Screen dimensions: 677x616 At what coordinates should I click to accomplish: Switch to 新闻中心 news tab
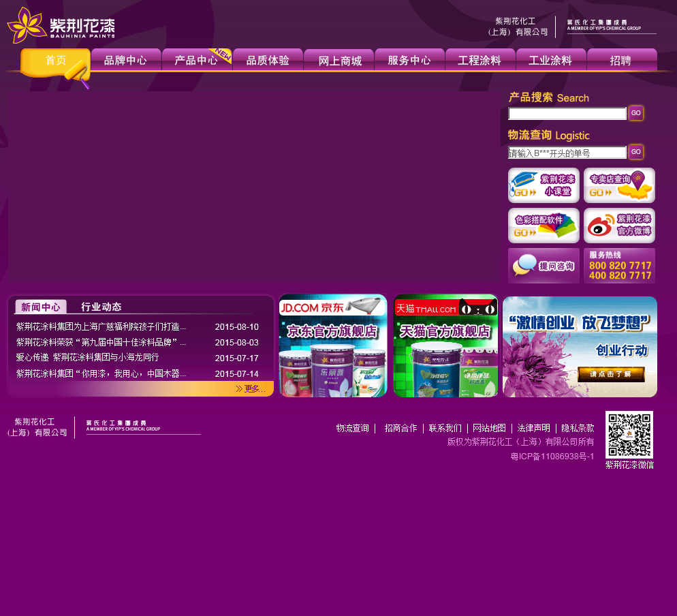41,307
